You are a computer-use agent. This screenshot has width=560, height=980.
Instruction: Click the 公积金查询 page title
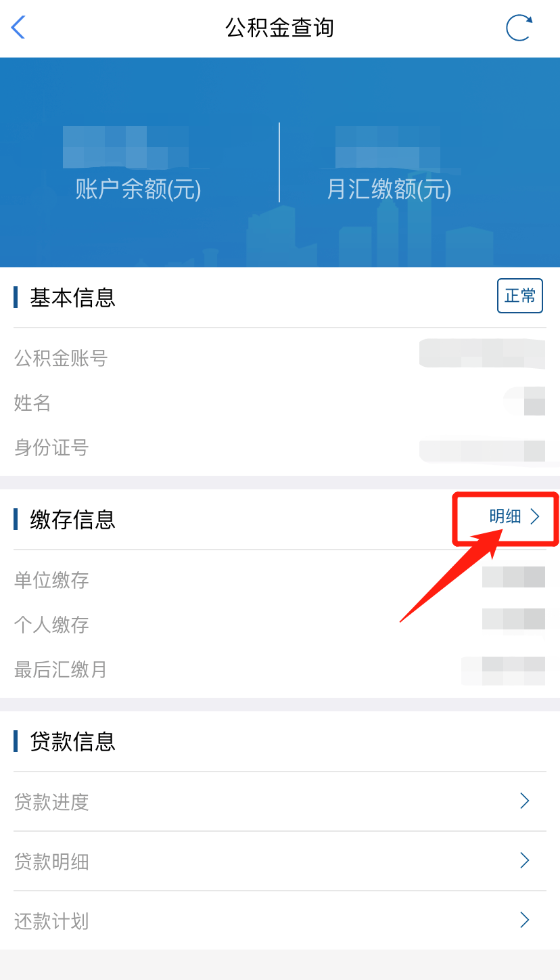coord(280,28)
